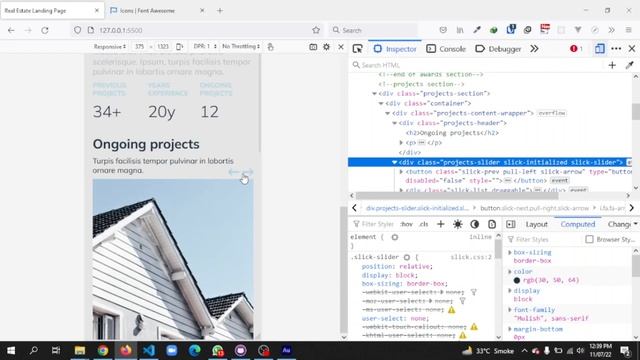Expand the paragraph node in projects-header
640x360 pixels.
(401, 143)
